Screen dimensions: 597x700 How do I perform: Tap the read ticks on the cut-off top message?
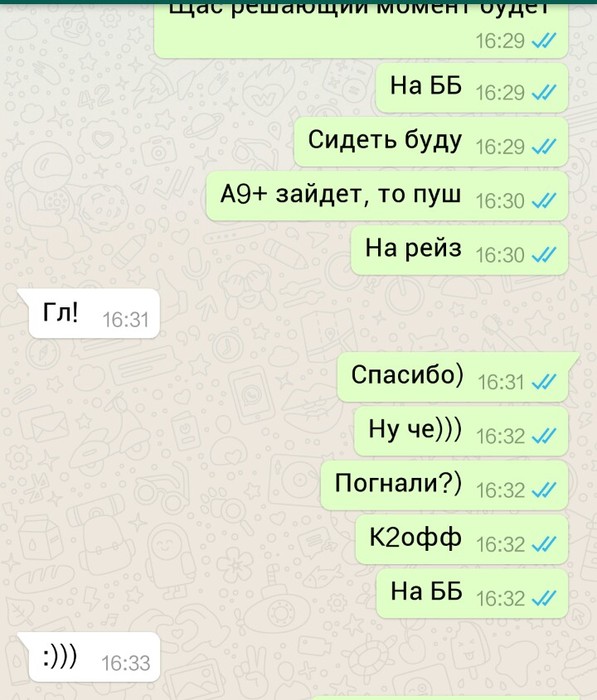tap(544, 41)
